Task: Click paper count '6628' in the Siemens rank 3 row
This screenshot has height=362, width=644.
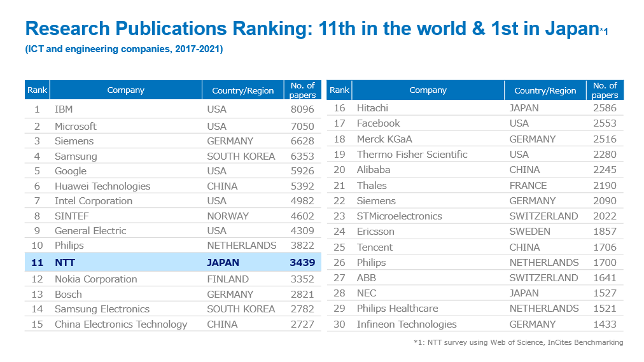Action: 302,141
